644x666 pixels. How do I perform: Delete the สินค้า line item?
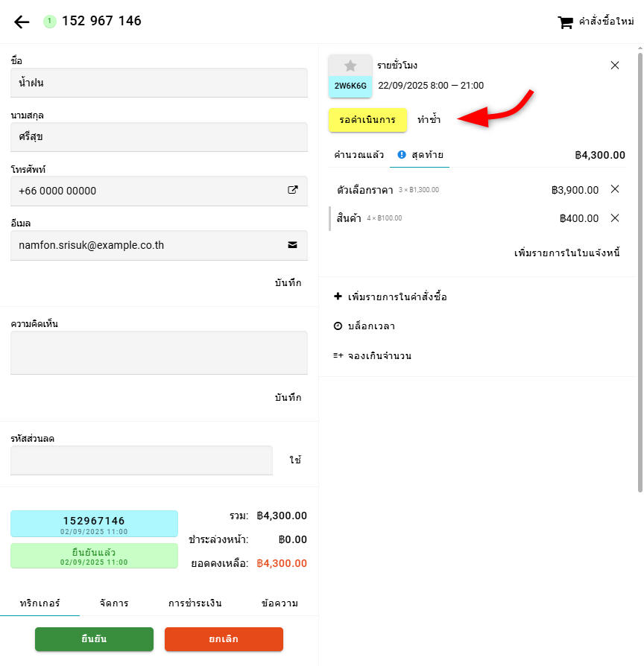click(615, 218)
